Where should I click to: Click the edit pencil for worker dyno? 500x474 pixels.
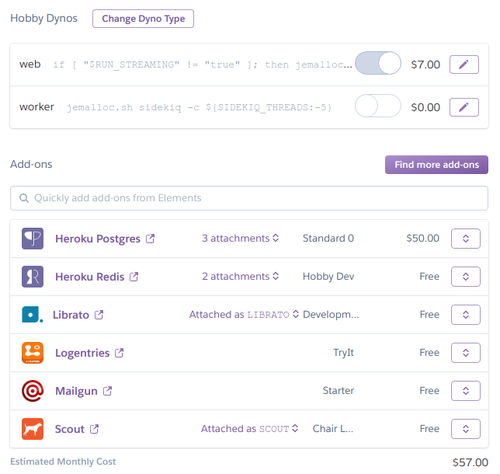point(464,107)
